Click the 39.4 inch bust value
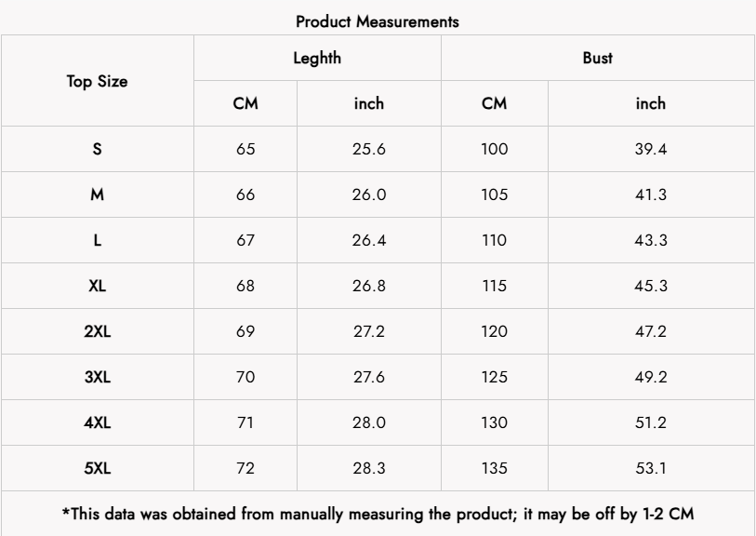Screen dimensions: 756x536 650,151
